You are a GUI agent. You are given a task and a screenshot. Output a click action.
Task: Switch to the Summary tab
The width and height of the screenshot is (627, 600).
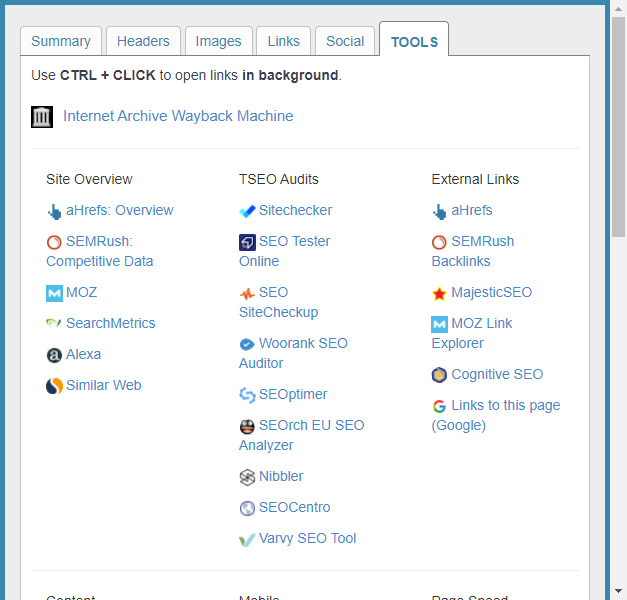click(61, 41)
